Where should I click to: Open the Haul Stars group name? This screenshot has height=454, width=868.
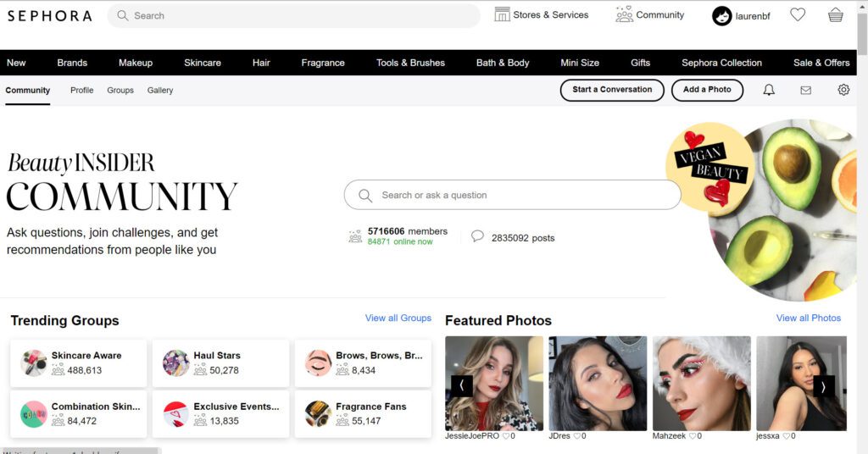(x=217, y=356)
